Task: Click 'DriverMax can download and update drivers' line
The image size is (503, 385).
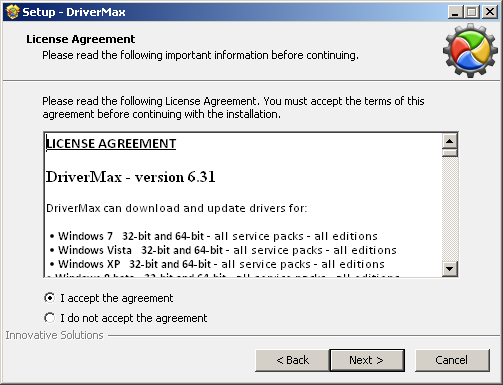Action: pos(176,208)
